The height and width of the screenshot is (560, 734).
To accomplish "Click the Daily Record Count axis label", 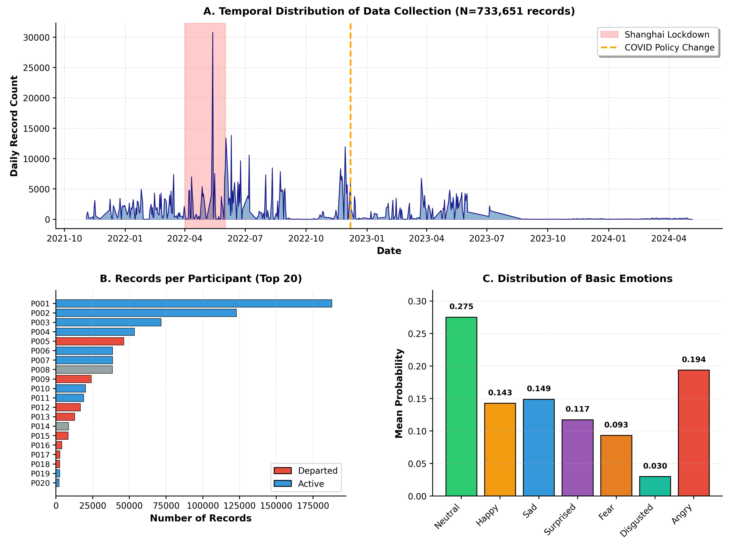I will coord(14,126).
